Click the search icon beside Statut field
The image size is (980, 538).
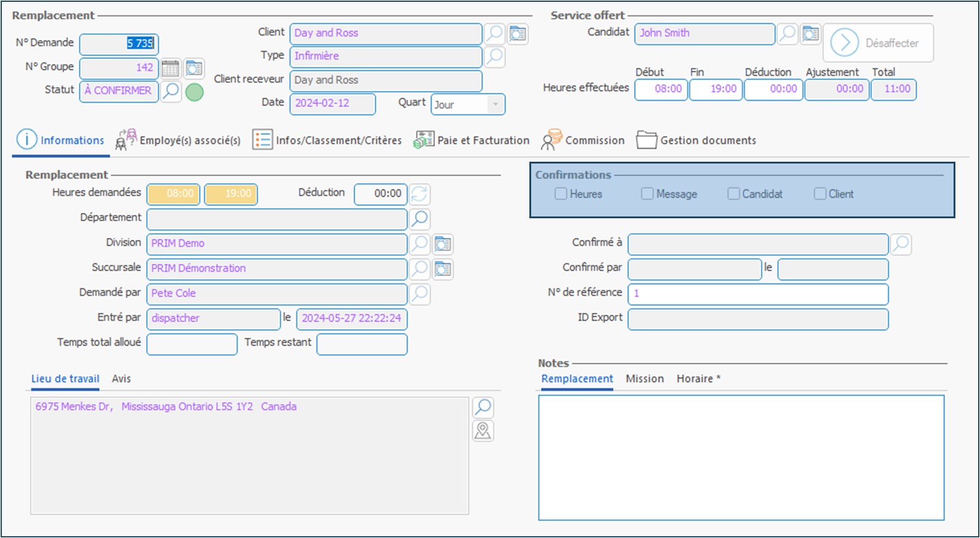tap(172, 91)
